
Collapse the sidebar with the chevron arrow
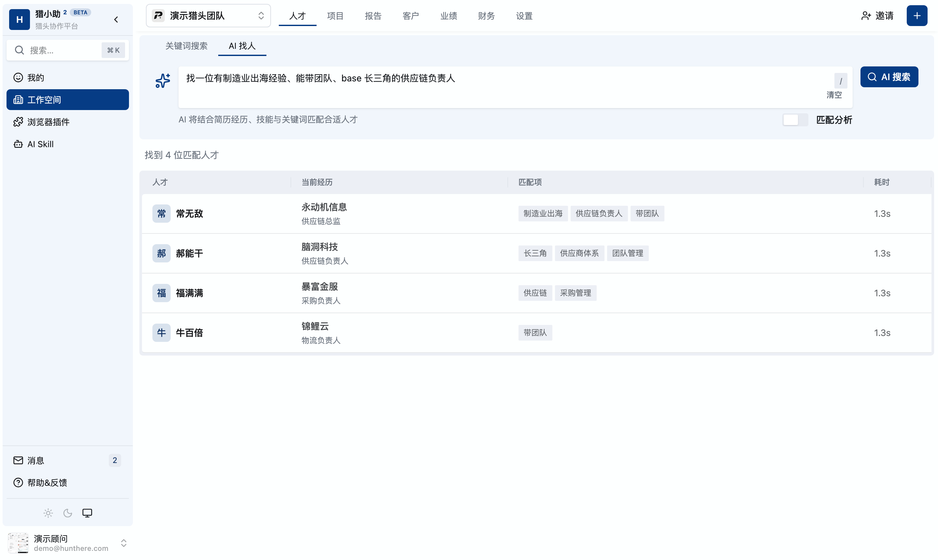(116, 19)
